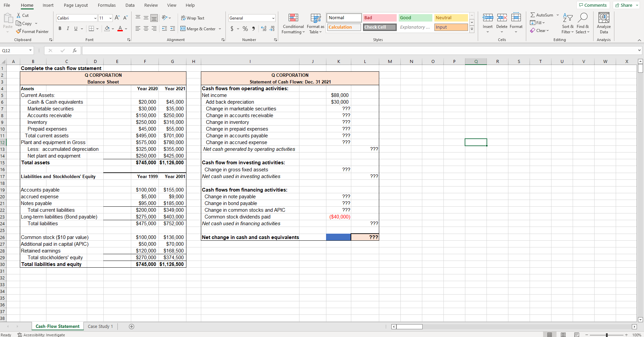The image size is (644, 337).
Task: Open Conditional Formatting options
Action: pyautogui.click(x=293, y=23)
